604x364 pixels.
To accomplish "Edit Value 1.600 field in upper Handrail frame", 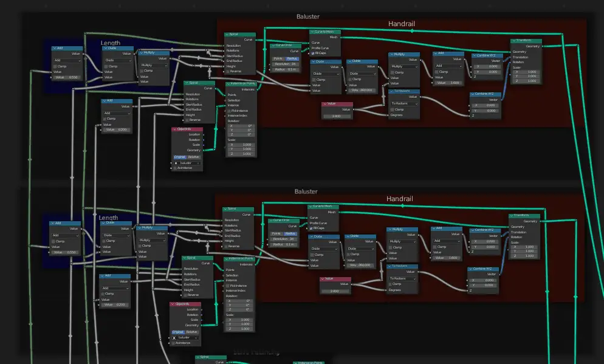I will click(448, 83).
